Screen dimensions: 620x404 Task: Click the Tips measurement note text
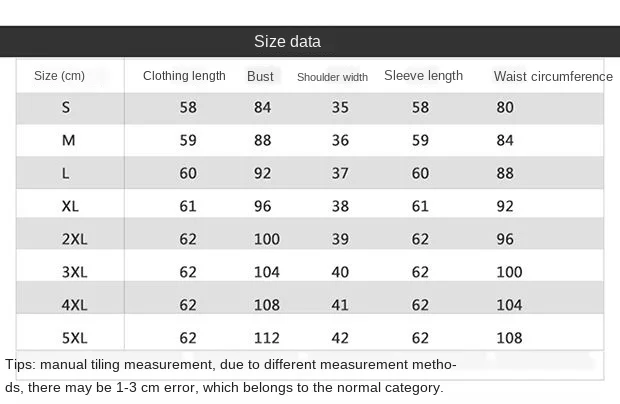point(231,376)
